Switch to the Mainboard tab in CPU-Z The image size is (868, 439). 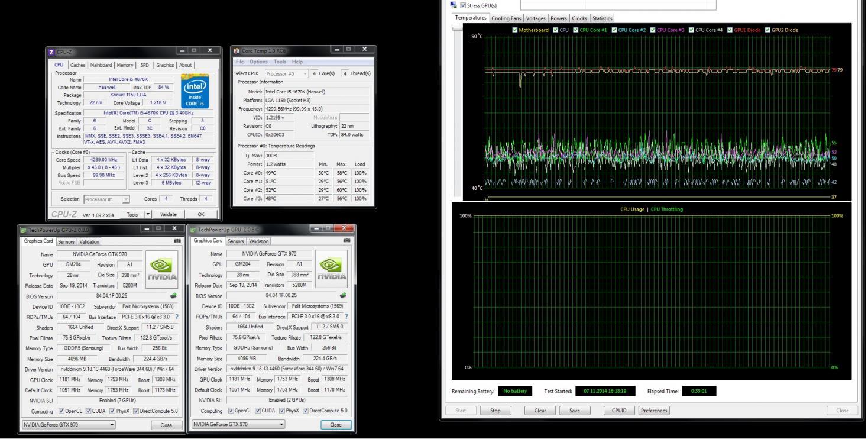[101, 65]
